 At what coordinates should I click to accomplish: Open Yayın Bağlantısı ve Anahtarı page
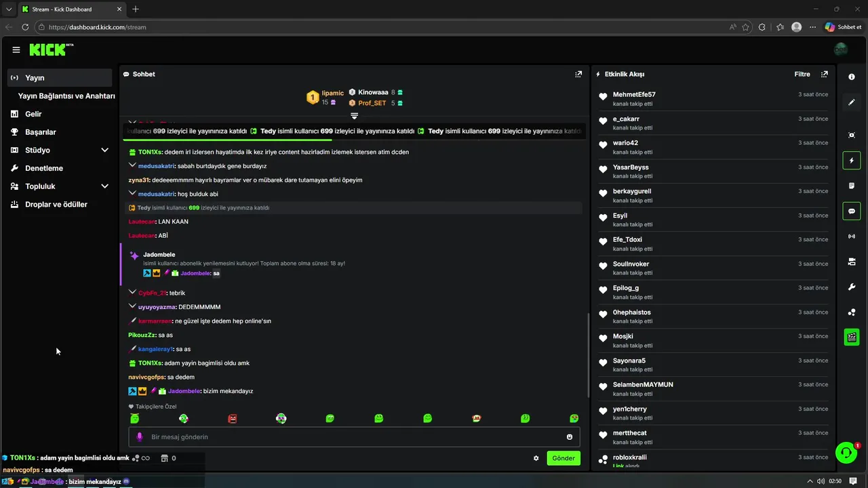[x=66, y=96]
